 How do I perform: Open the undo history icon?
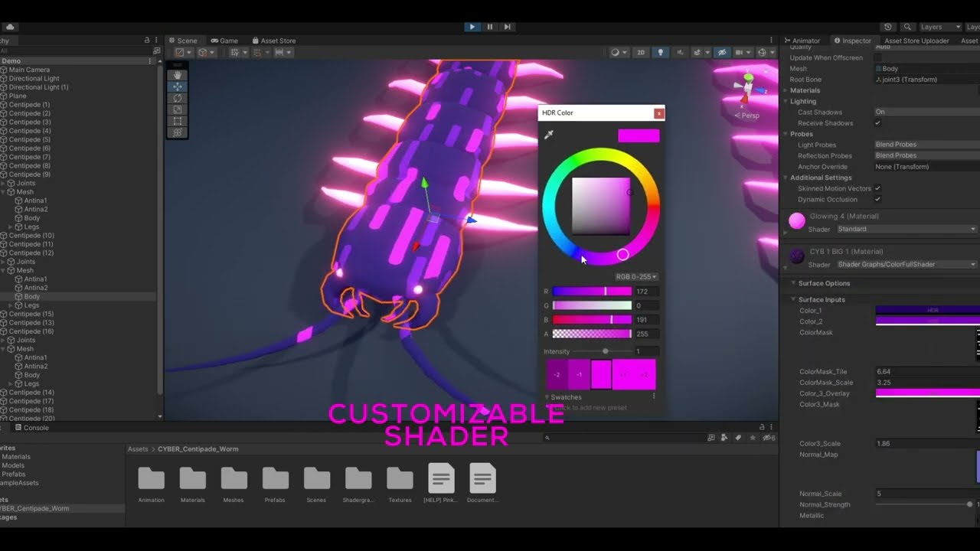click(x=887, y=27)
